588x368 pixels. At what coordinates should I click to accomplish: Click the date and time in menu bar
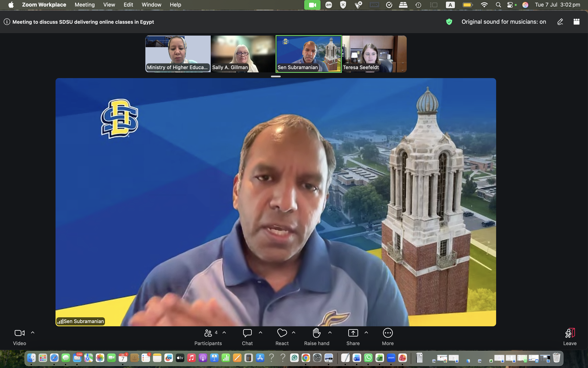point(557,5)
